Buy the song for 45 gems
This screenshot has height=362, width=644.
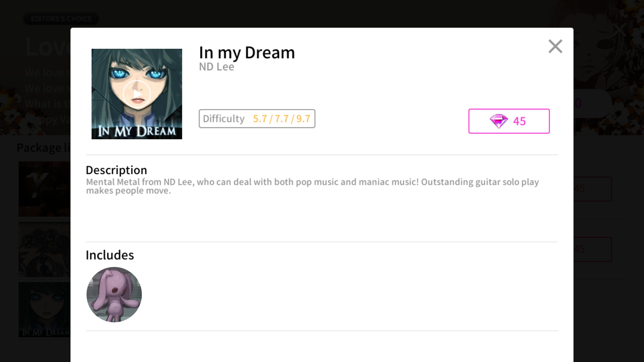[509, 121]
